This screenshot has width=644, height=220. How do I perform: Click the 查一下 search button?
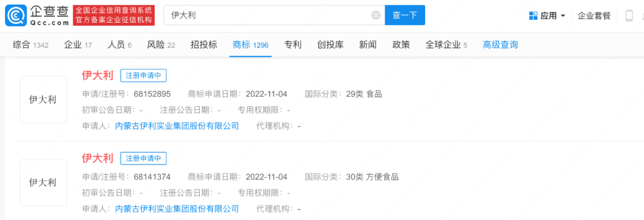point(404,15)
